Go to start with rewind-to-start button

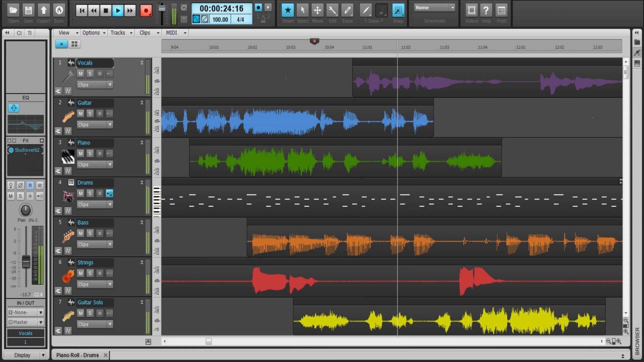(82, 11)
